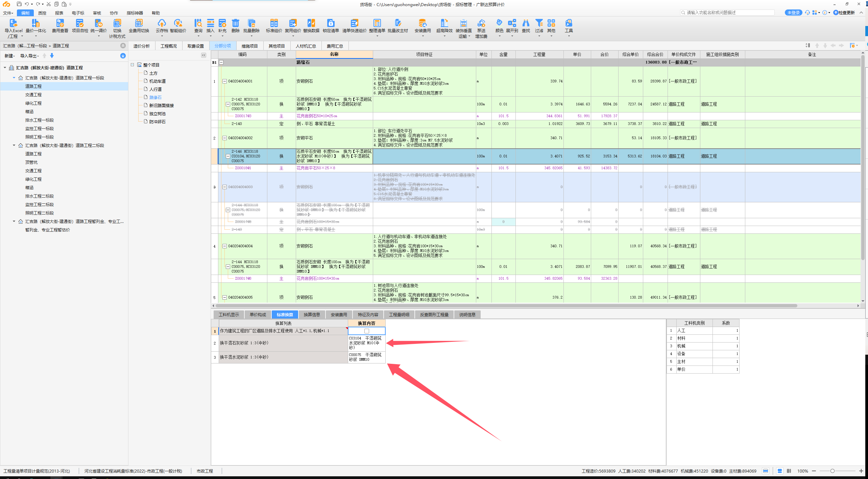Collapse the 道路工程二标段 tree node
868x479 pixels.
click(14, 145)
